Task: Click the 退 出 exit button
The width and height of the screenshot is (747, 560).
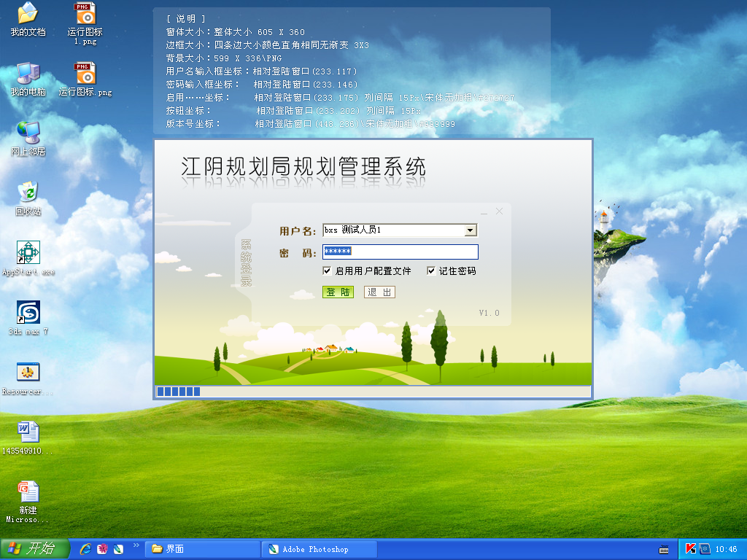Action: point(379,292)
